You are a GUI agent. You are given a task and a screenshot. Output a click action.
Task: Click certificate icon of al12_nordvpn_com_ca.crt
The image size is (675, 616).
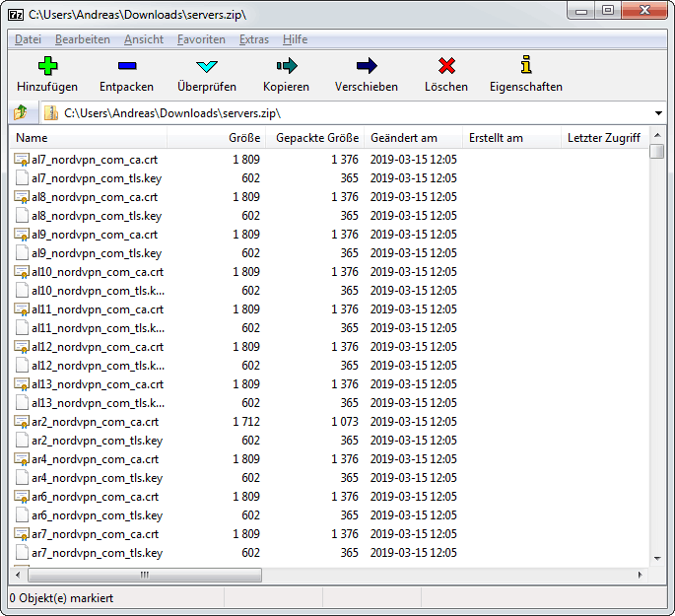coord(22,347)
